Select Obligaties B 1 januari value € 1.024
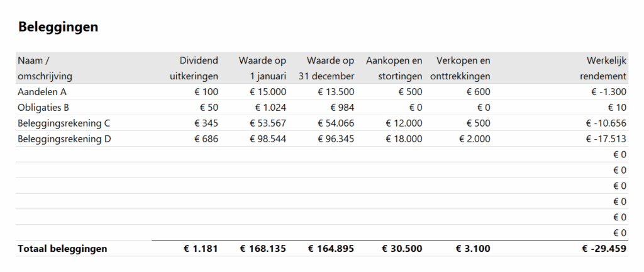Viewport: 644px width, 272px height. (268, 108)
